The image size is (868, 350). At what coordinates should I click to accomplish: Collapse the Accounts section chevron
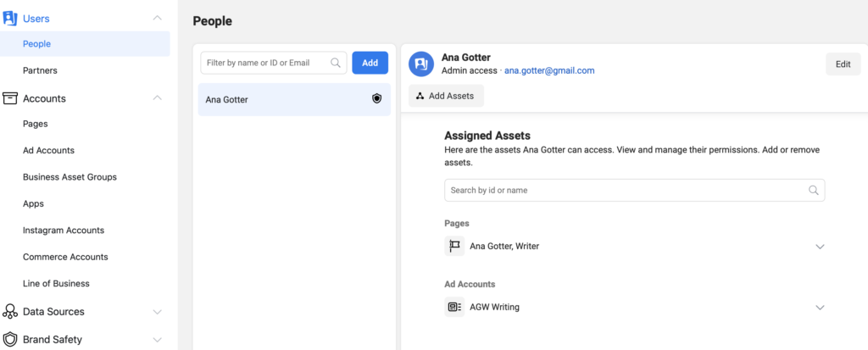coord(157,98)
